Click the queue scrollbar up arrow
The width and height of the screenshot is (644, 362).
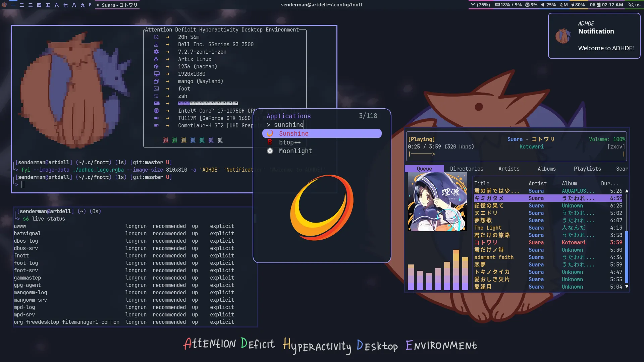[627, 191]
